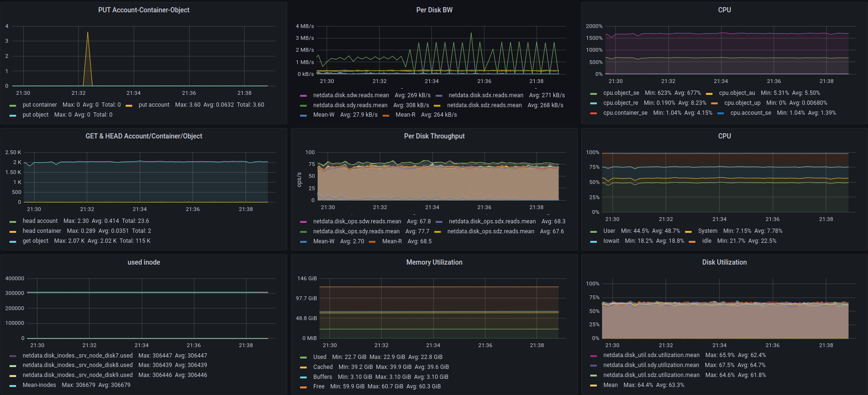Image resolution: width=868 pixels, height=395 pixels.
Task: Toggle the cpu.container_se legend entry
Action: 625,113
